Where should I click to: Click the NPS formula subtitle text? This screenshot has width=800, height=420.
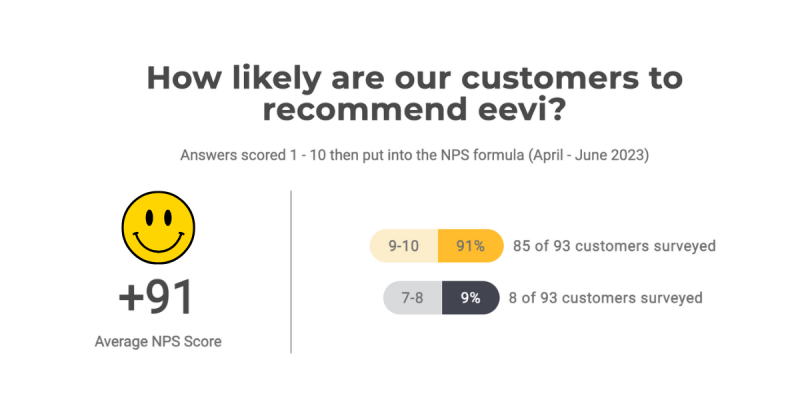(x=414, y=155)
